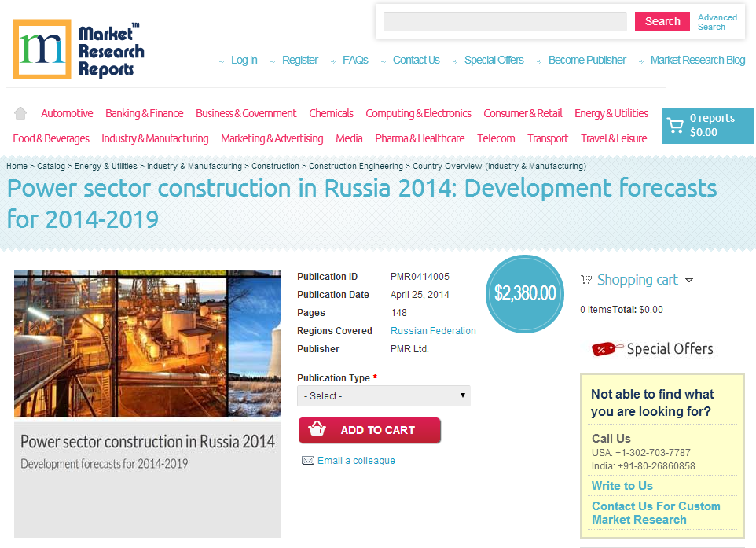Click Contact Us For Custom Market Research

(x=655, y=513)
